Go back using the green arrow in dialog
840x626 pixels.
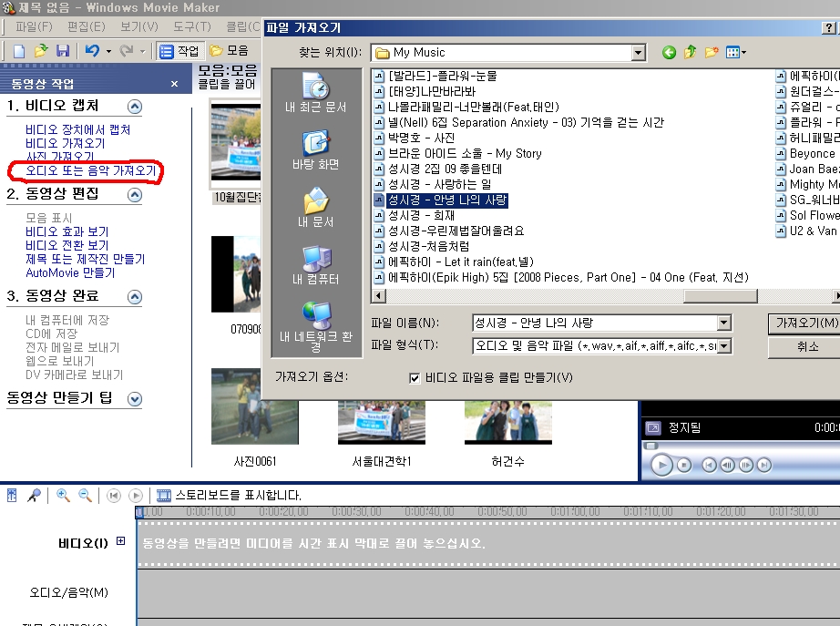pyautogui.click(x=669, y=53)
